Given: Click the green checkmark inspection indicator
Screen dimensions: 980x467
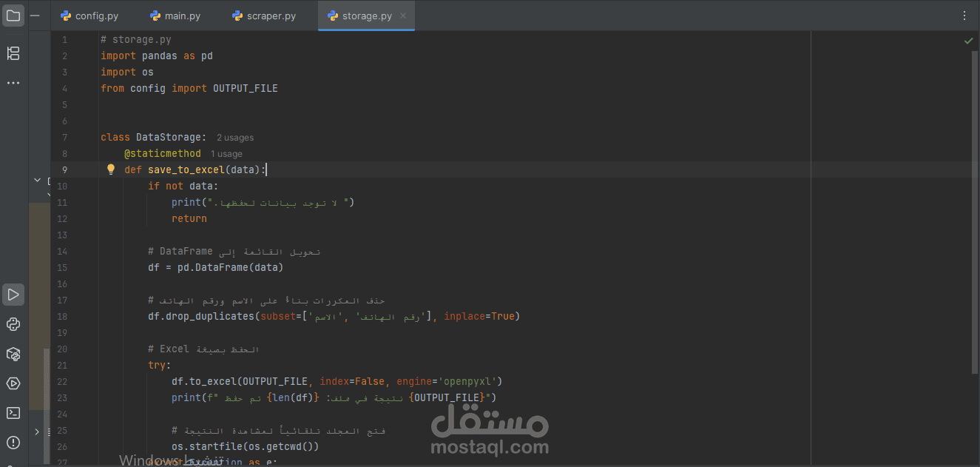Looking at the screenshot, I should (968, 41).
